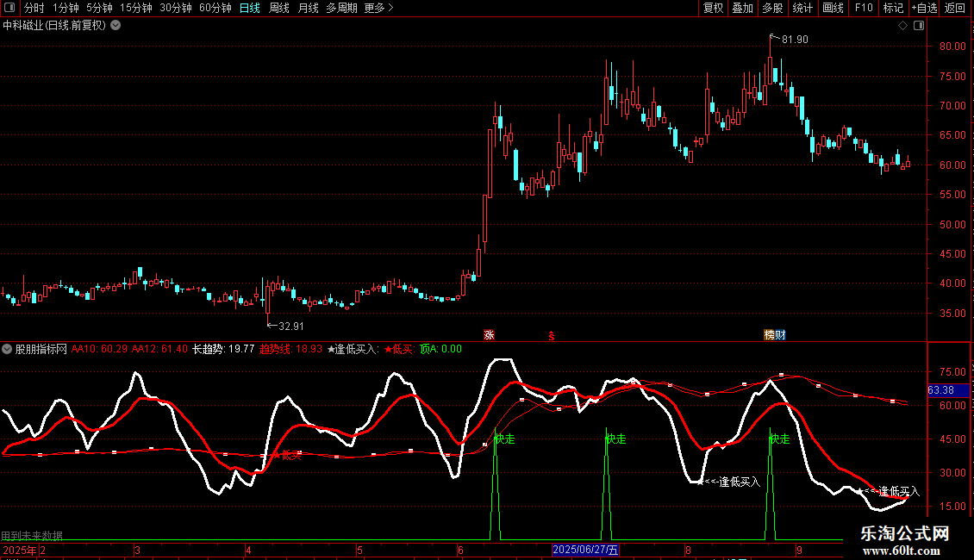Click the 趋势线: 18.93 label
This screenshot has height=560, width=974.
click(x=290, y=349)
